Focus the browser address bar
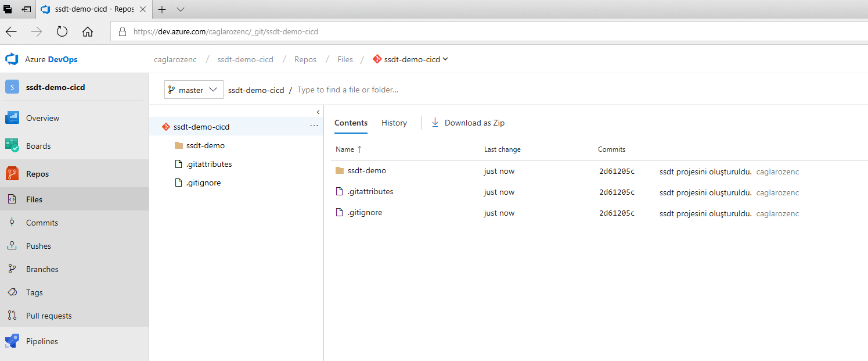This screenshot has height=361, width=868. tap(489, 32)
